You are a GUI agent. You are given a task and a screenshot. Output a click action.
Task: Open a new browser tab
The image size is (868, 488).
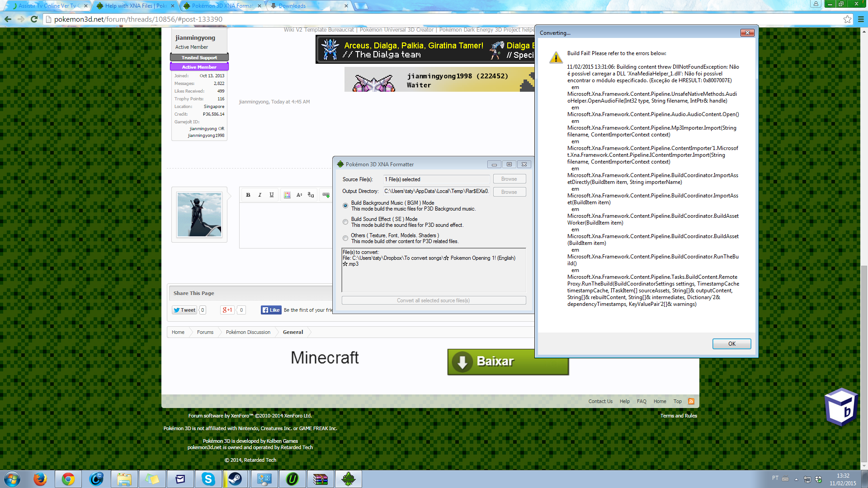(x=361, y=6)
